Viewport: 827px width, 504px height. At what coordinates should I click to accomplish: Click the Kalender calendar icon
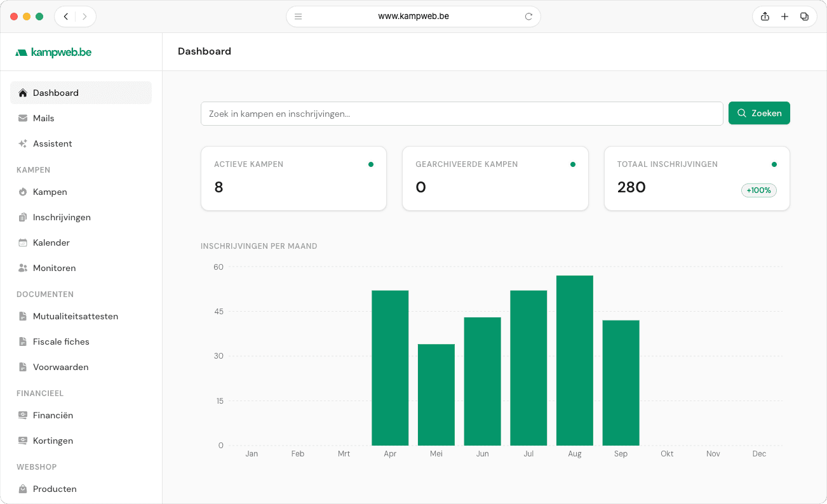click(x=23, y=242)
